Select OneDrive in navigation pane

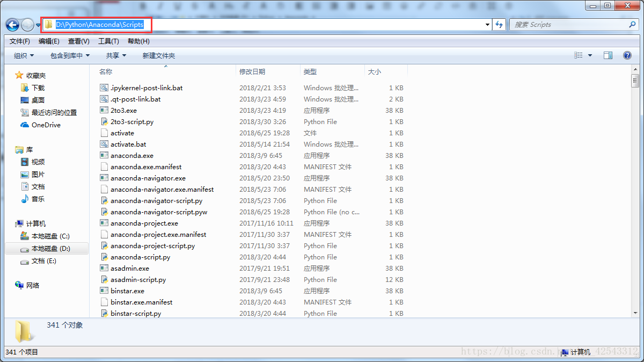tap(46, 125)
